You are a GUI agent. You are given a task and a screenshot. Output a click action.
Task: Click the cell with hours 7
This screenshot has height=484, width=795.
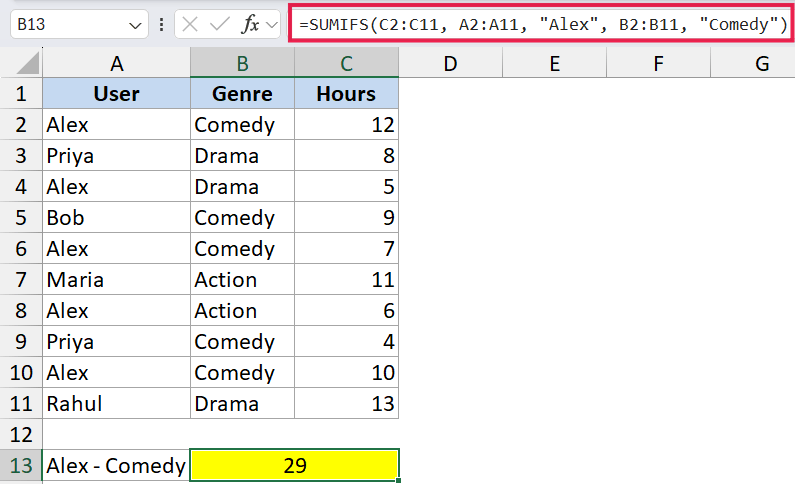point(346,248)
